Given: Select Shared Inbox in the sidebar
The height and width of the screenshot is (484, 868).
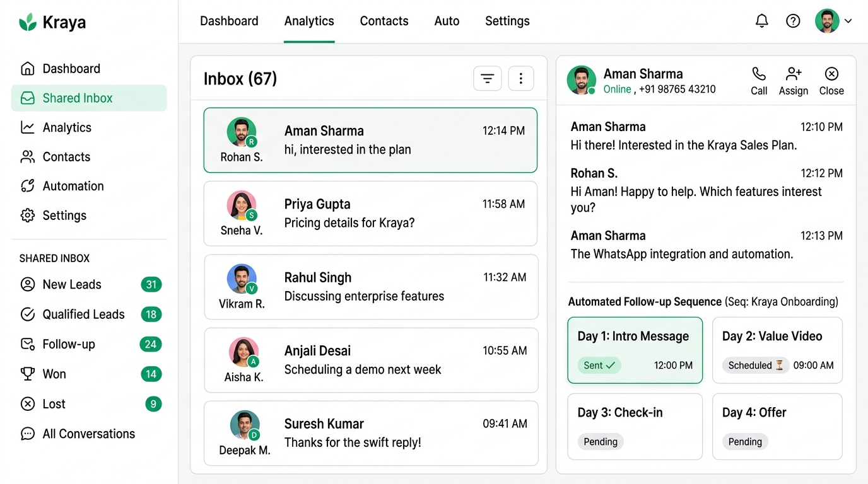Looking at the screenshot, I should (88, 98).
